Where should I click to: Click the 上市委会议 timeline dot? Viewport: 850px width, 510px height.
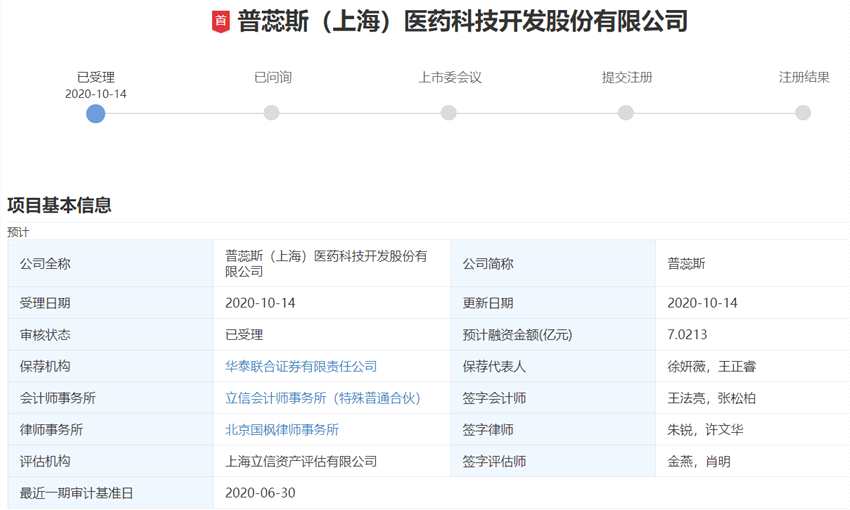pyautogui.click(x=448, y=113)
